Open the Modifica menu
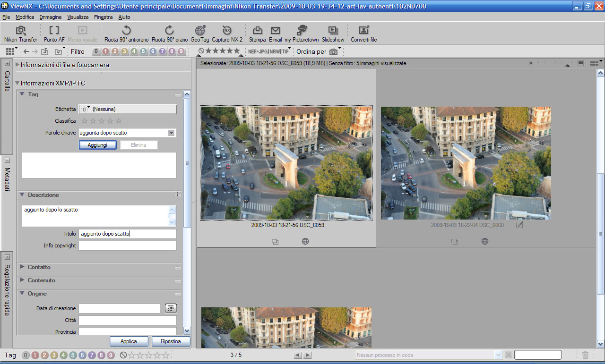 [x=25, y=17]
